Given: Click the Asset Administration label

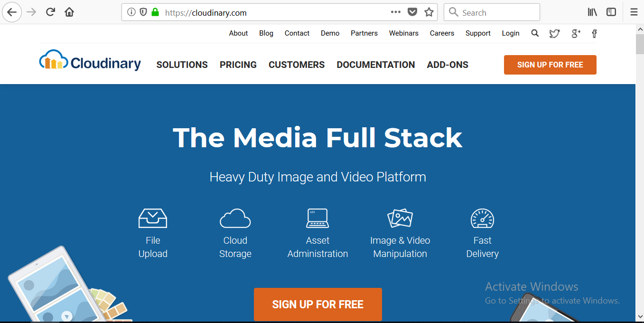Looking at the screenshot, I should [317, 247].
